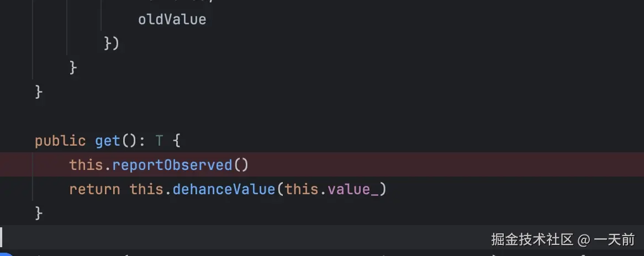This screenshot has height=256, width=644.
Task: Click the white bar at left edge
Action: [x=2, y=237]
